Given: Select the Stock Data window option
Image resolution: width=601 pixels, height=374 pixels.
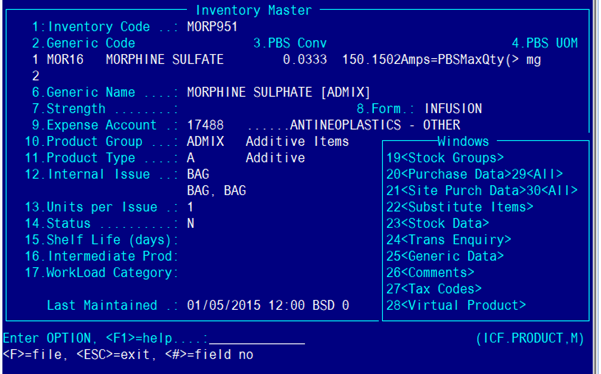Looking at the screenshot, I should (x=437, y=223).
